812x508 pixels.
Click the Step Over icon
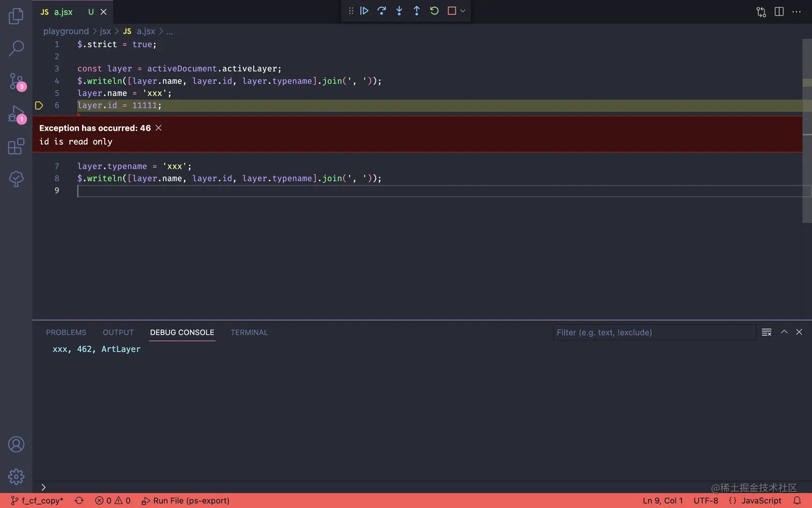[382, 11]
